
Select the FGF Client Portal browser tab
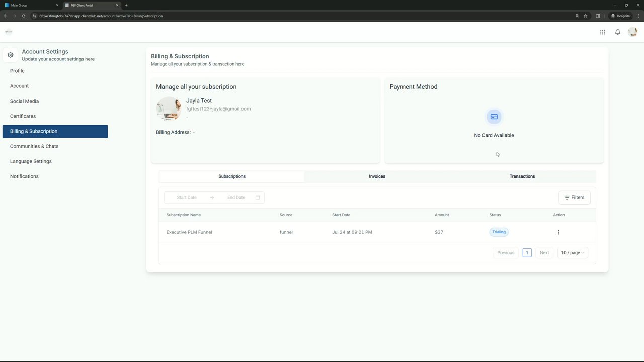tap(92, 5)
